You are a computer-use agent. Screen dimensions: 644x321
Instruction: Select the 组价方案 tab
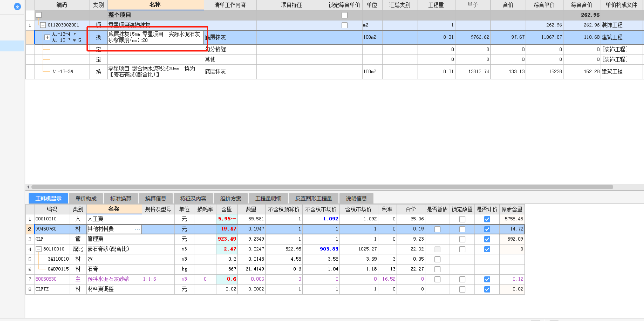(231, 198)
